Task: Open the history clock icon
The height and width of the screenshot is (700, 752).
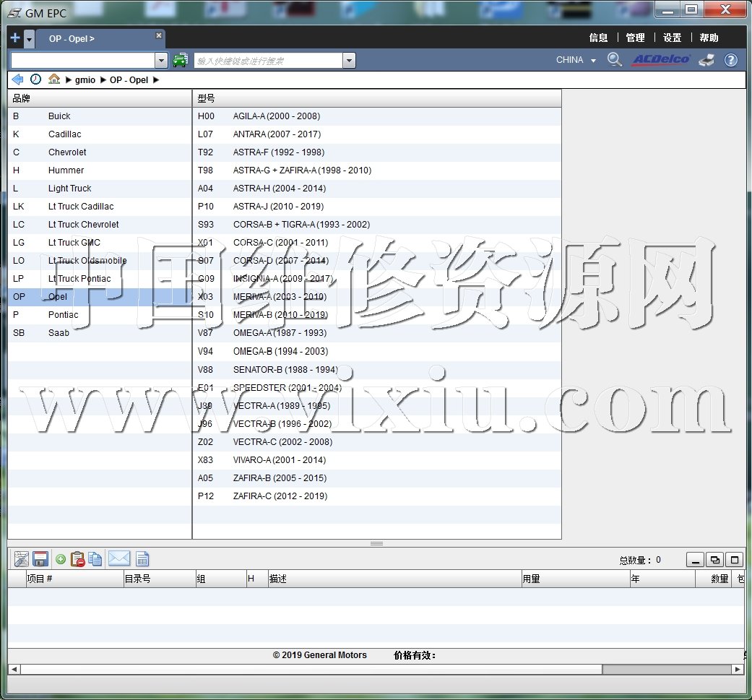Action: pos(35,79)
